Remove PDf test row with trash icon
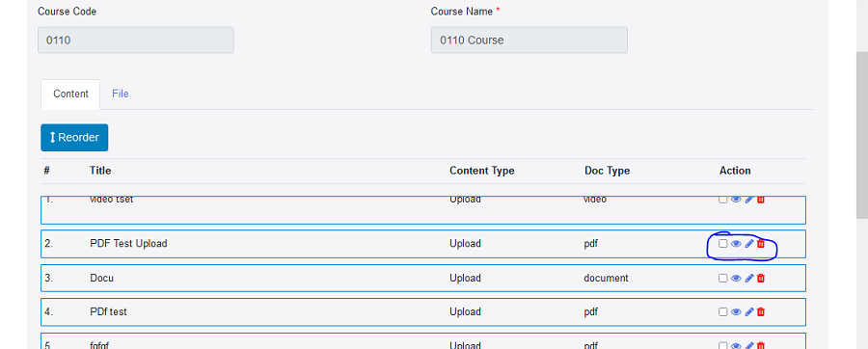This screenshot has width=868, height=349. point(761,312)
